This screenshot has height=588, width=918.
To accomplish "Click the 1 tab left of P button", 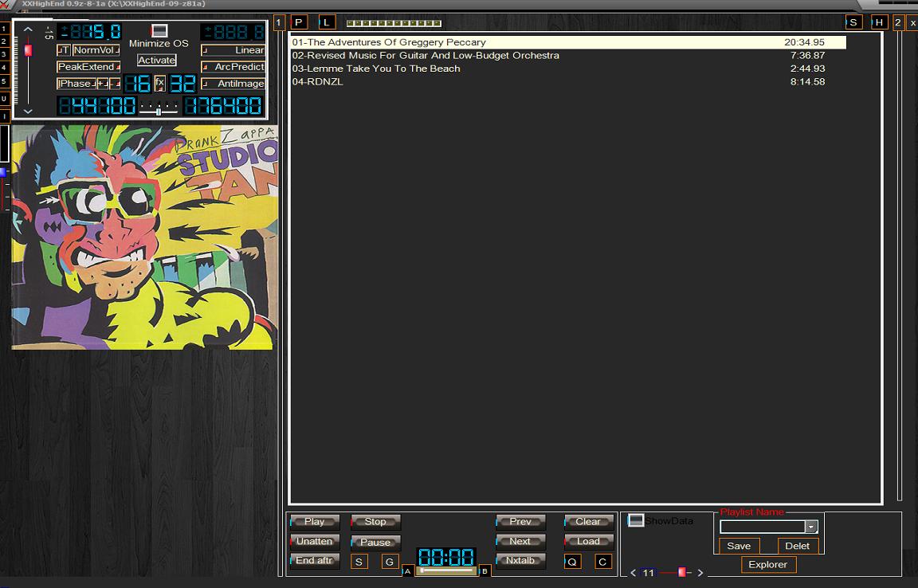I will click(x=279, y=22).
